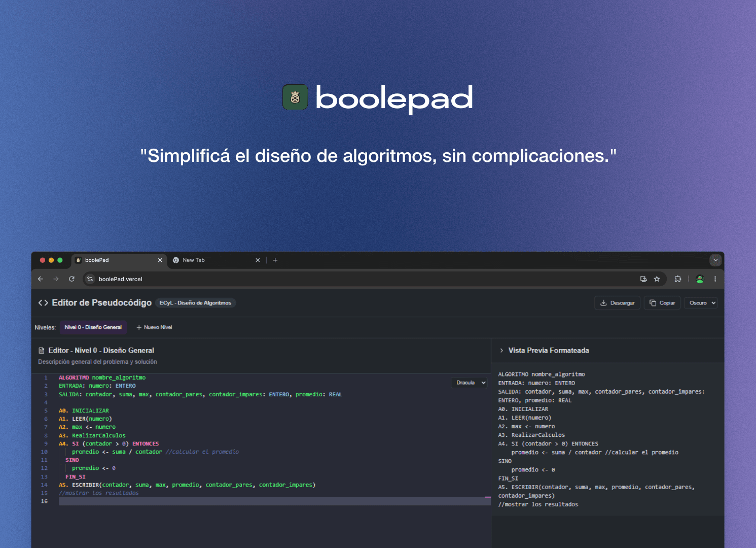This screenshot has height=548, width=756.
Task: Click the A3. RealizarCalculos line in preview
Action: [x=531, y=435]
